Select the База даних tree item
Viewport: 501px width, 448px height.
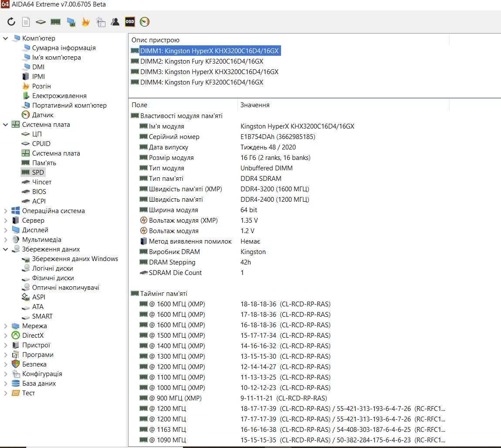[x=39, y=384]
